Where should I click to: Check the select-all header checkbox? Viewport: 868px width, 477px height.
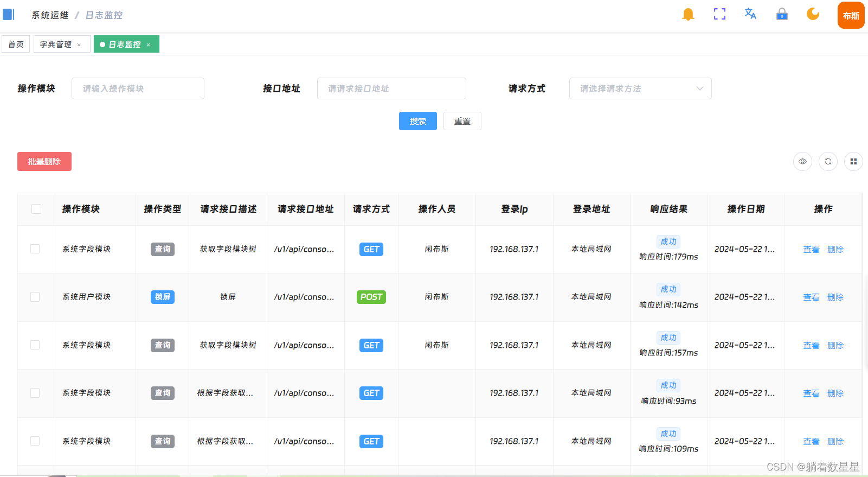pyautogui.click(x=36, y=209)
